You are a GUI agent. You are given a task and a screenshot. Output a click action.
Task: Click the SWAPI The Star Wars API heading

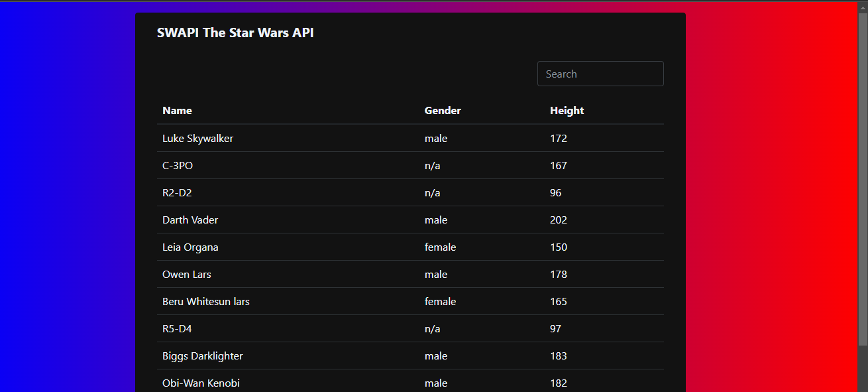click(235, 33)
